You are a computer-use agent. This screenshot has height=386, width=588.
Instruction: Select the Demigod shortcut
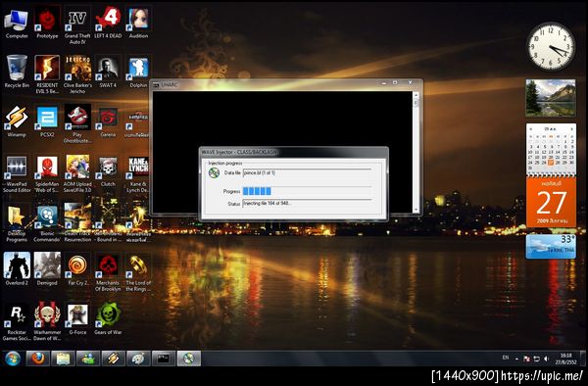point(47,269)
